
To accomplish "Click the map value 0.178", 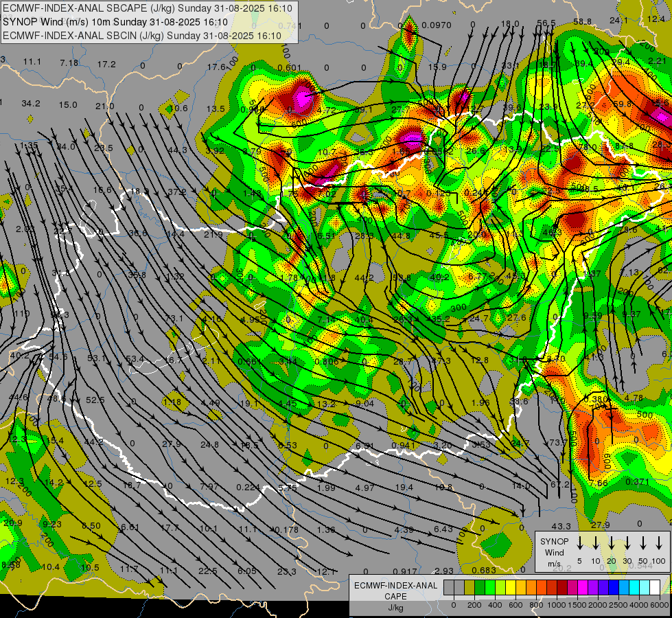I will (x=287, y=529).
